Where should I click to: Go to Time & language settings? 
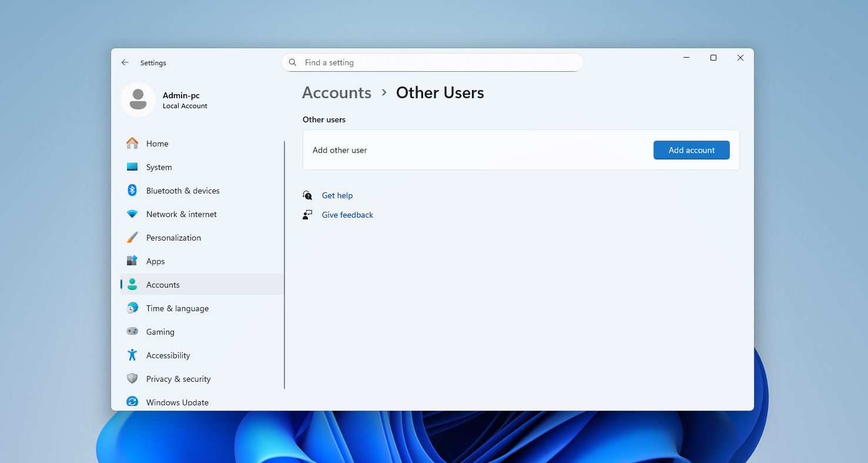point(177,308)
